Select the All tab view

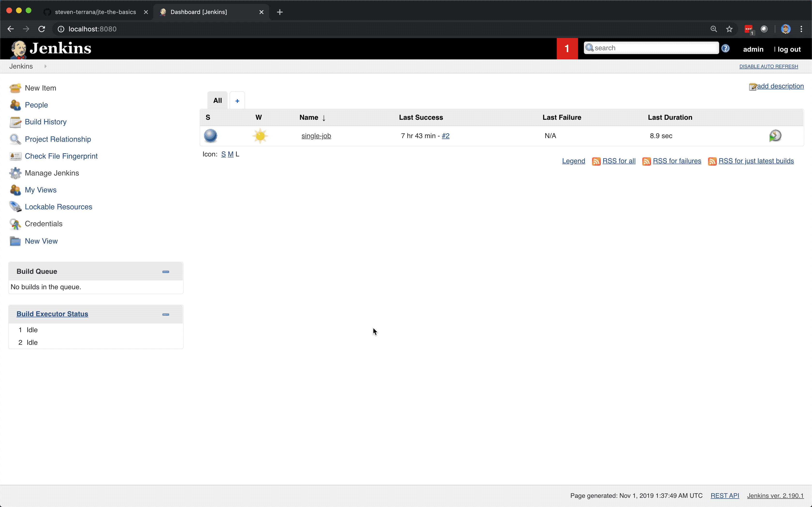(217, 100)
